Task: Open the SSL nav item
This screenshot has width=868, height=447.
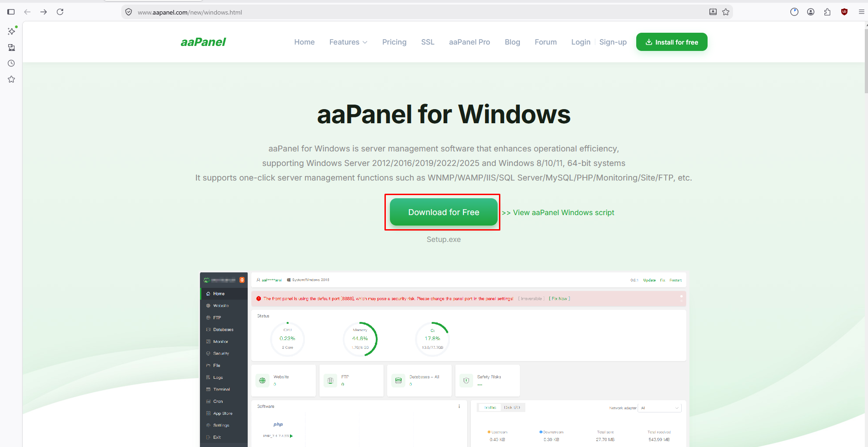Action: [428, 42]
